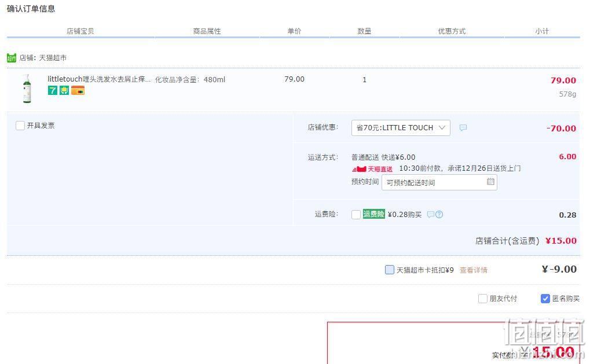The image size is (590, 364).
Task: Click the 优惠方式 column header
Action: [452, 31]
